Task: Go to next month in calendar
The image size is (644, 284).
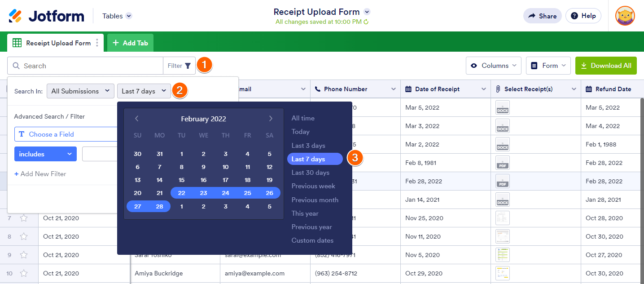Action: (x=271, y=119)
